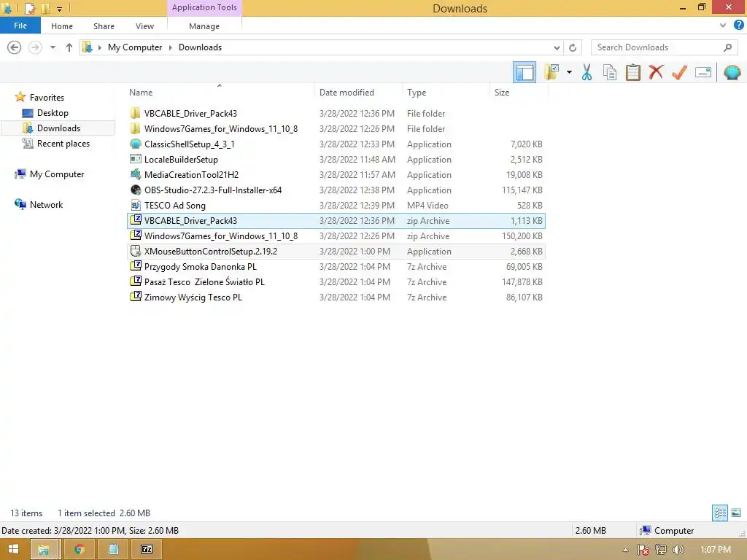The image size is (747, 560).
Task: Refresh the Downloads folder
Action: tap(573, 47)
